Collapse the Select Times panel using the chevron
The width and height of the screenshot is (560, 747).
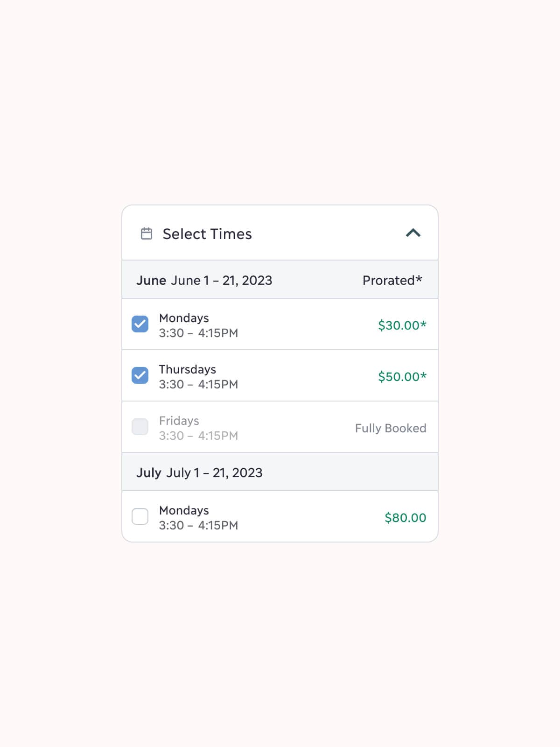[x=413, y=233]
